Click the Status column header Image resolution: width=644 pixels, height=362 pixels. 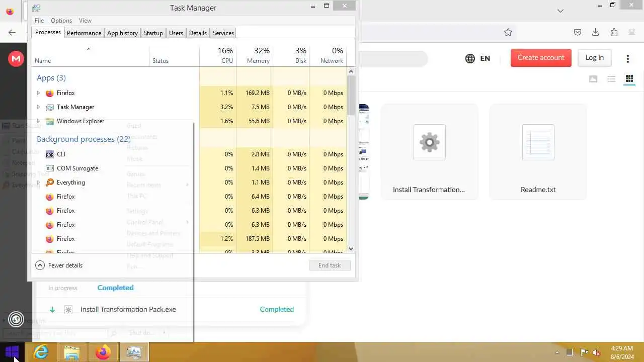click(x=175, y=55)
